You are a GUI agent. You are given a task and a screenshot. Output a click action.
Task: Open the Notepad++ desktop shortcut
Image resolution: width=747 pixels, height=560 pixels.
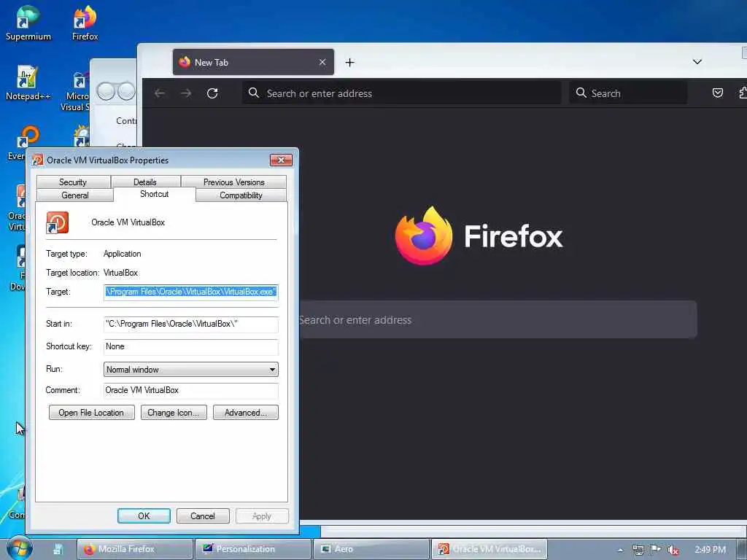click(x=28, y=83)
